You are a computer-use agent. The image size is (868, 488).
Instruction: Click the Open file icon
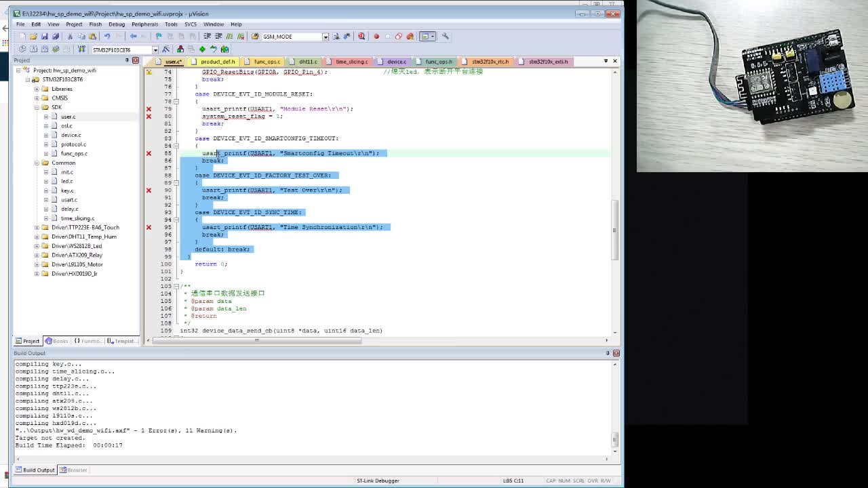click(x=33, y=37)
